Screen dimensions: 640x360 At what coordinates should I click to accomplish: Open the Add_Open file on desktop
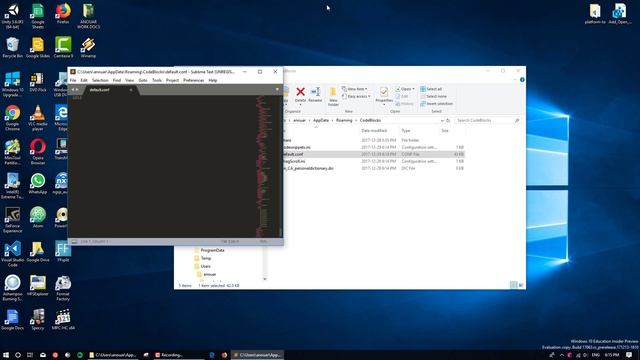(x=620, y=14)
